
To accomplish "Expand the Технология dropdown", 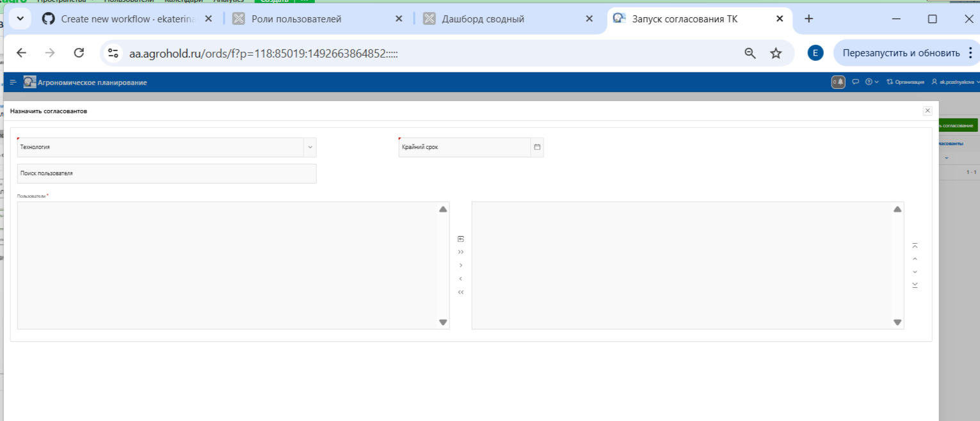I will (x=310, y=147).
